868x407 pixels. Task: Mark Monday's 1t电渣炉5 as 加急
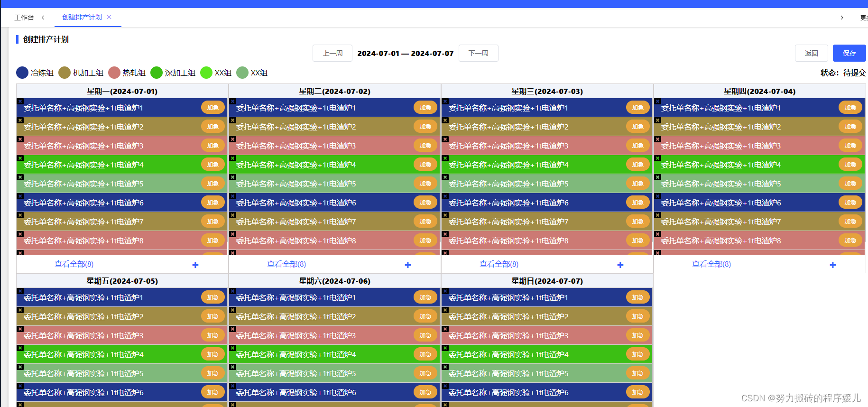[x=213, y=184]
